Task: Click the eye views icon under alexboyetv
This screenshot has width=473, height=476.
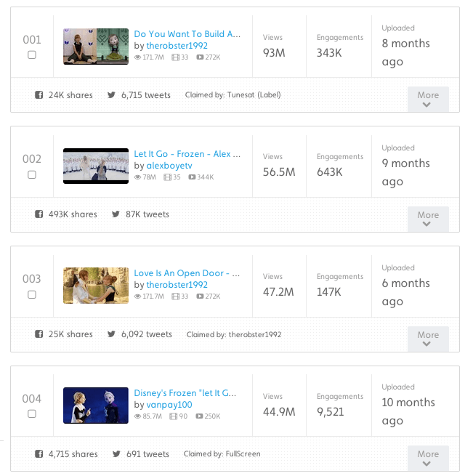Action: tap(138, 177)
